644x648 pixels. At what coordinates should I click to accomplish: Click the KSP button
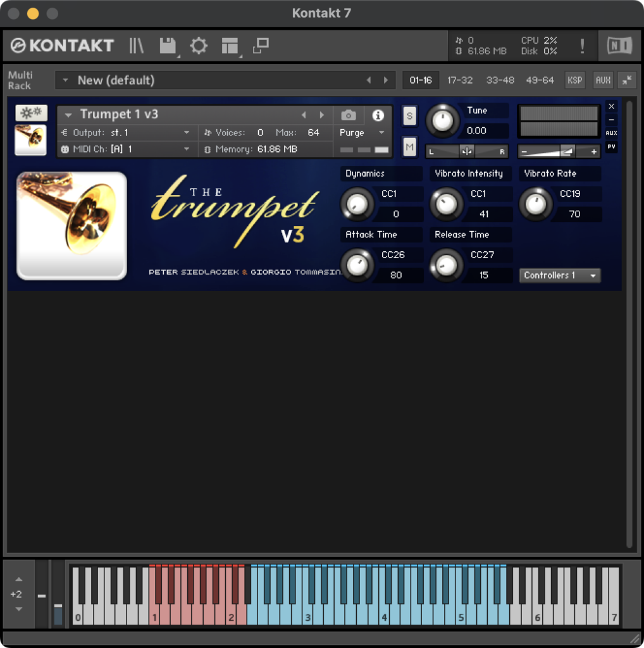tap(574, 80)
